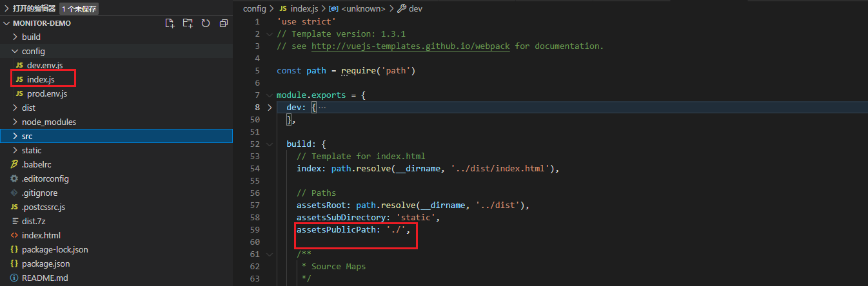Click the New Folder icon in explorer
Image resolution: width=868 pixels, height=286 pixels.
[x=188, y=23]
